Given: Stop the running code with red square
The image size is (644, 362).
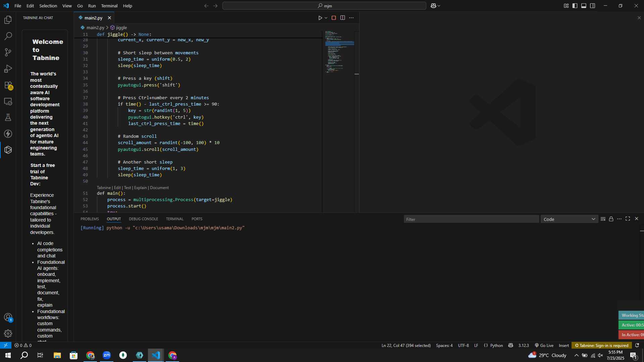Looking at the screenshot, I should pyautogui.click(x=334, y=18).
